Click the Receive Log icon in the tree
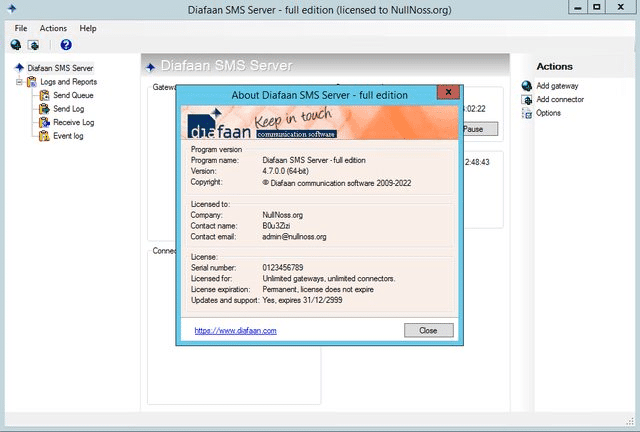640x432 pixels. tap(44, 122)
